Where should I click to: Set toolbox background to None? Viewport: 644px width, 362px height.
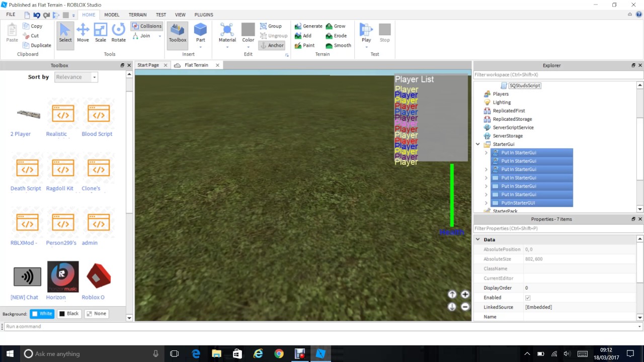96,314
